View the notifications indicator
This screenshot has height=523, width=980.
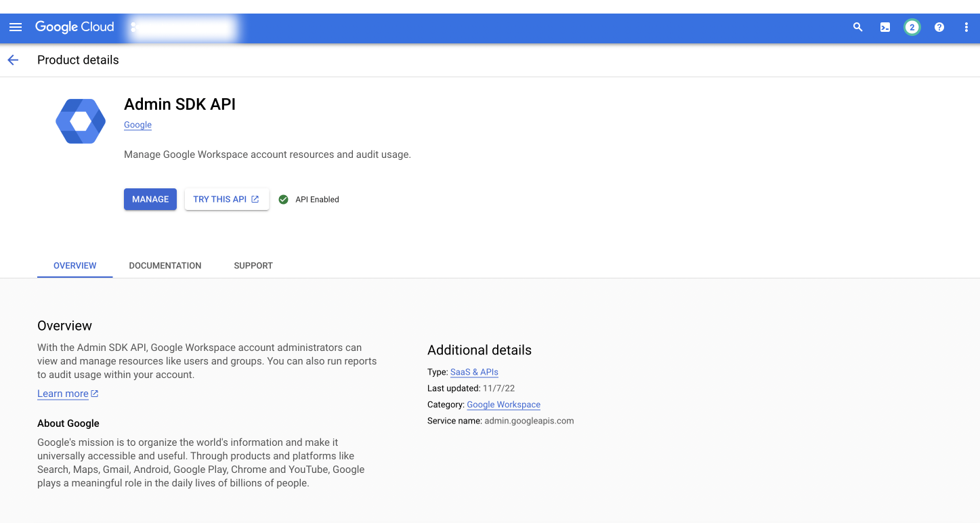coord(912,27)
